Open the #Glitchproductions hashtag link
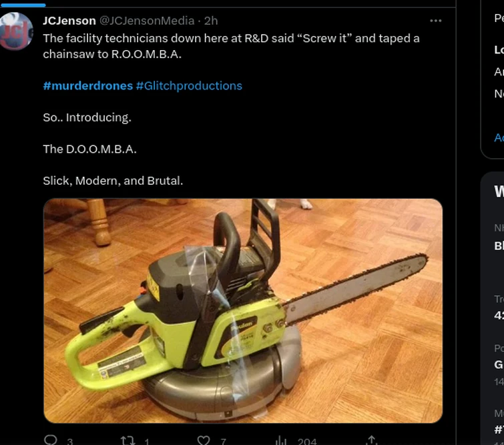504x445 pixels. click(x=189, y=86)
